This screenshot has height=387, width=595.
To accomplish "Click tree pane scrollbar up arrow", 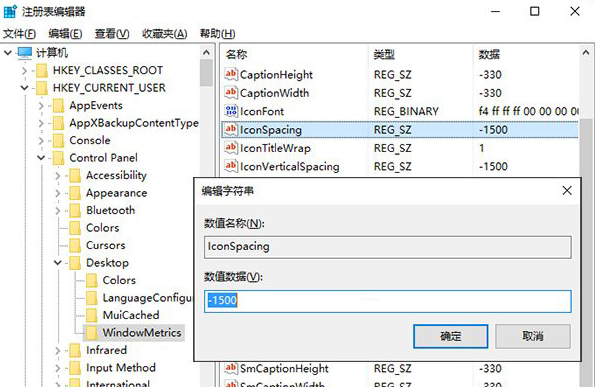I will point(206,52).
